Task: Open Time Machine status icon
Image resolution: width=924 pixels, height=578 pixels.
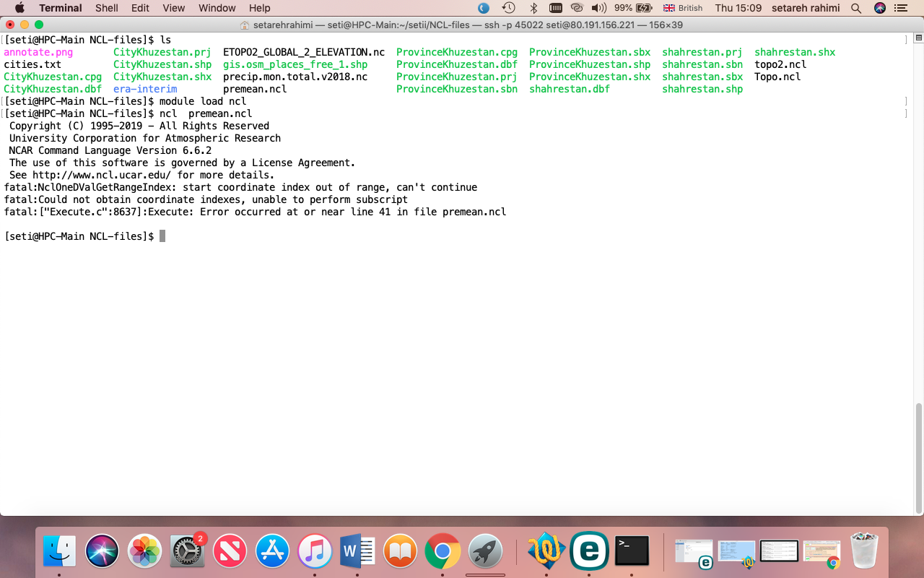Action: coord(509,8)
